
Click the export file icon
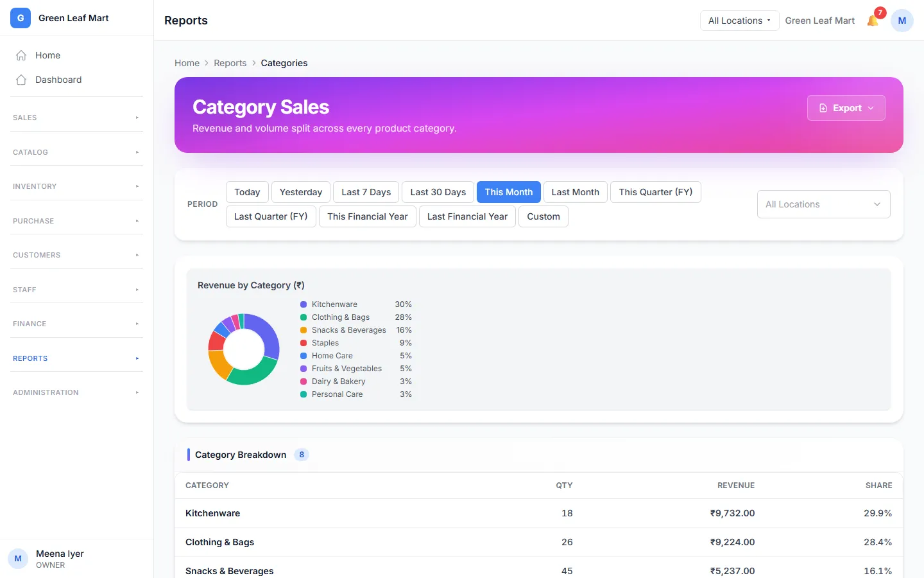coord(823,108)
